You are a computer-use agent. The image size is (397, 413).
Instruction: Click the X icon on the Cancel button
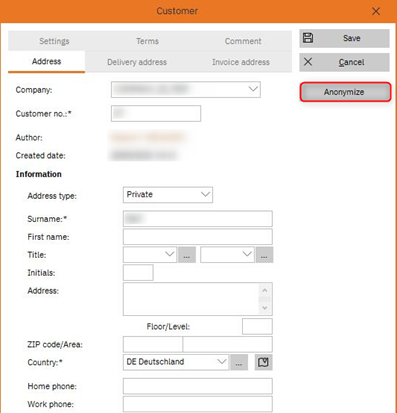[x=308, y=62]
